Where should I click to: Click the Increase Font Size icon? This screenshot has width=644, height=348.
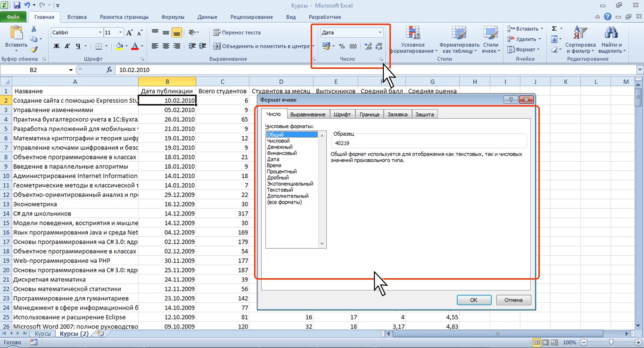click(x=129, y=33)
